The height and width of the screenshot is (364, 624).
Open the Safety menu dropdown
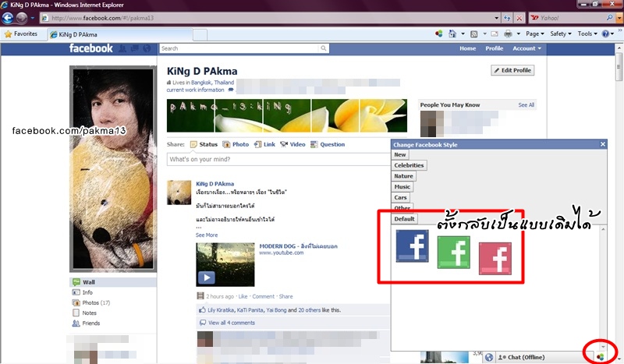[x=561, y=34]
